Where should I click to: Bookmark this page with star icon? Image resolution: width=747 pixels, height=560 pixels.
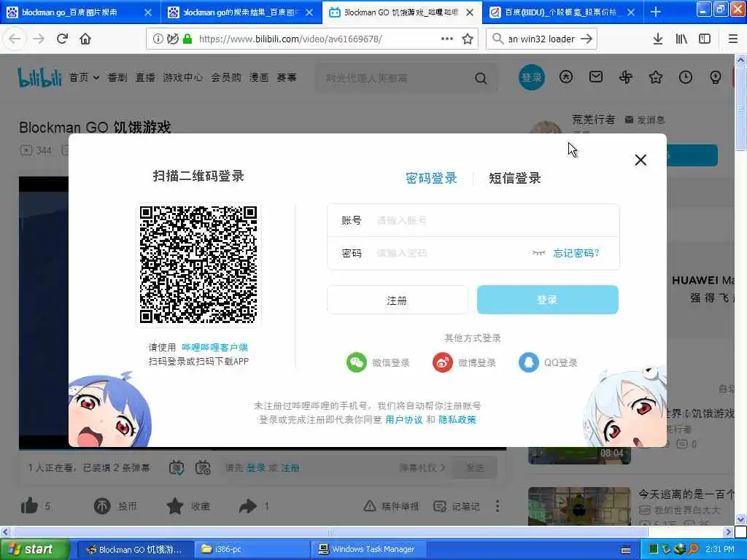point(468,39)
